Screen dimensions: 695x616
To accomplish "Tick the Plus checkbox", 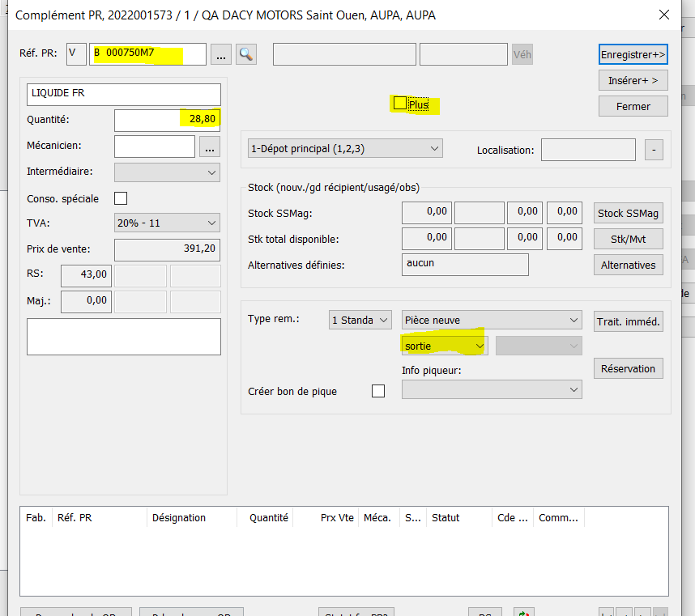I will (400, 103).
